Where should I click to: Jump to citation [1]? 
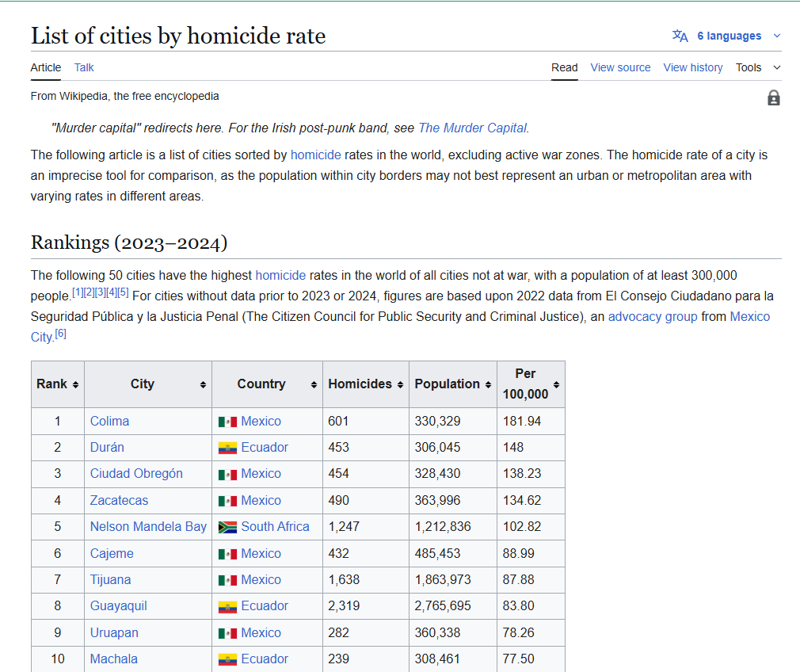click(78, 292)
